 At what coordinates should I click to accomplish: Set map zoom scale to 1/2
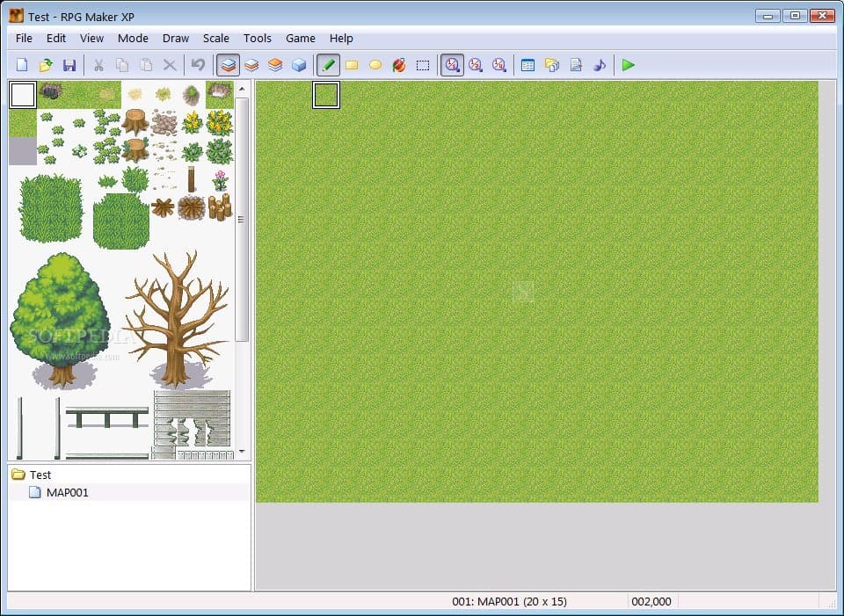476,65
